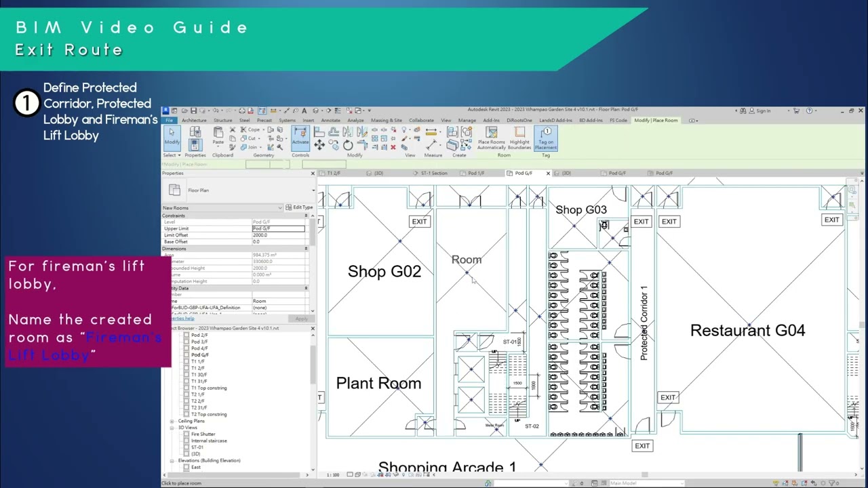Expand the Select dropdown under Modify
The height and width of the screenshot is (488, 868).
[172, 155]
